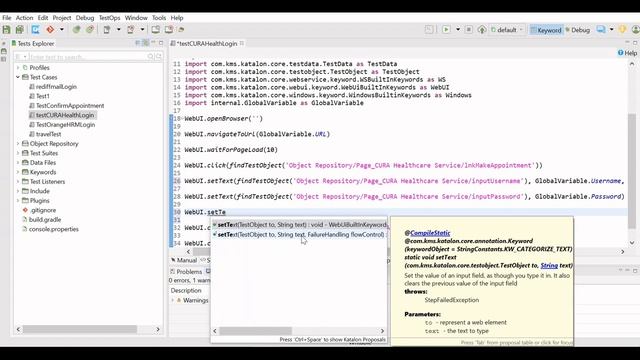
Task: Switch to the Manual view tab
Action: (184, 260)
